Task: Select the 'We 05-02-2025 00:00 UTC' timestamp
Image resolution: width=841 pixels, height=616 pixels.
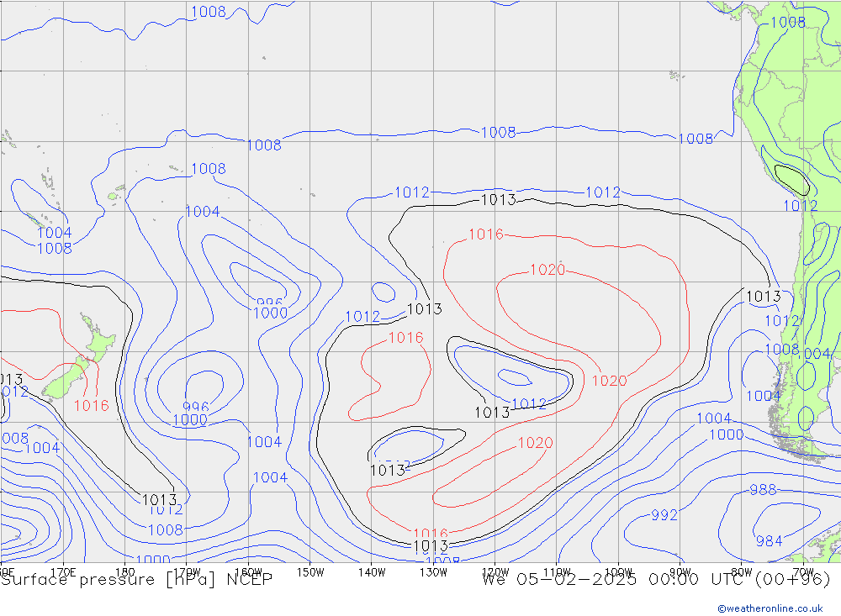Action: tap(617, 580)
